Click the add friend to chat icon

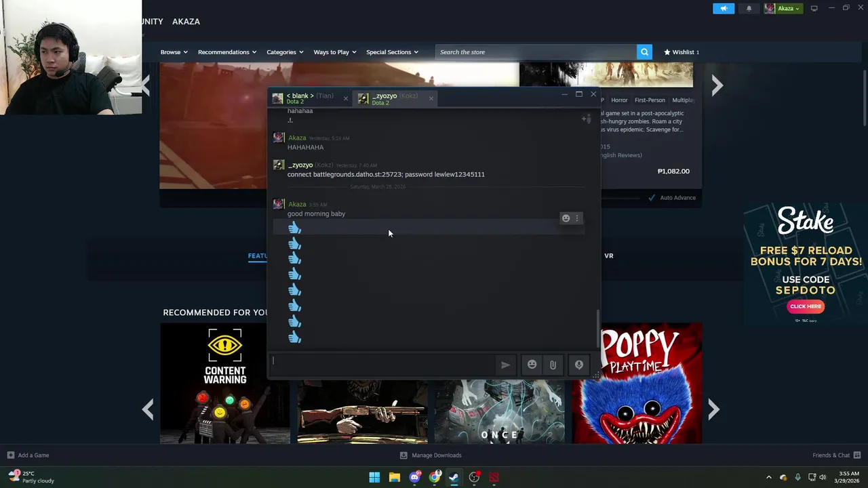point(586,119)
